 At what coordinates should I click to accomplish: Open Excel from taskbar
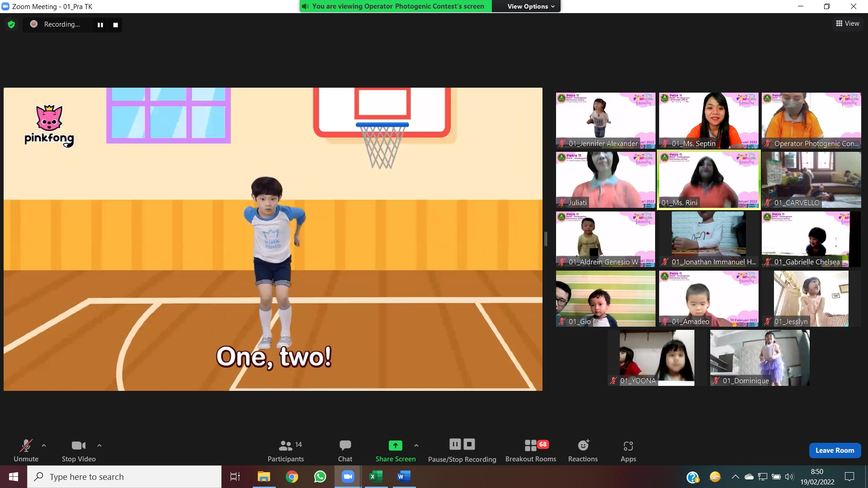(x=376, y=477)
